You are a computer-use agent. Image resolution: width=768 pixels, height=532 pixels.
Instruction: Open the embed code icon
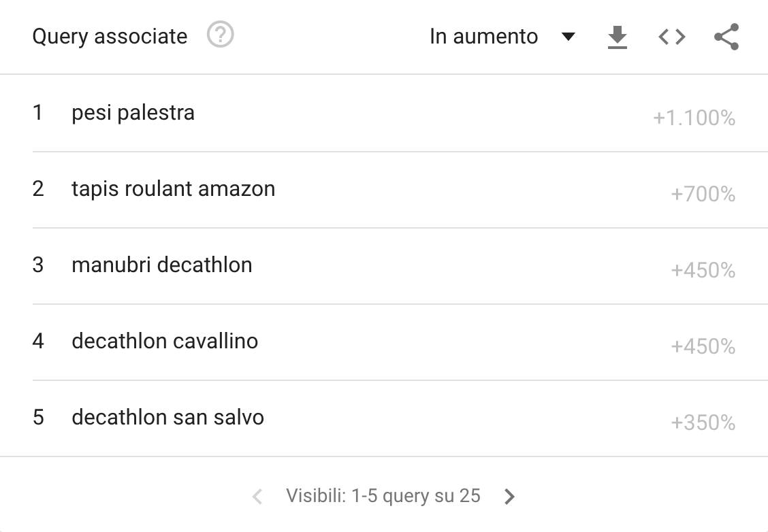point(671,37)
